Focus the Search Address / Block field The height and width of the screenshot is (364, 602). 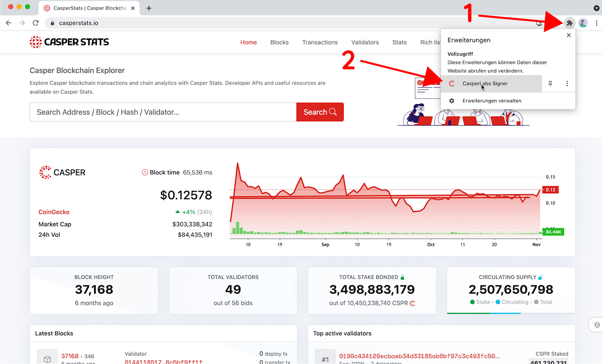coord(163,112)
